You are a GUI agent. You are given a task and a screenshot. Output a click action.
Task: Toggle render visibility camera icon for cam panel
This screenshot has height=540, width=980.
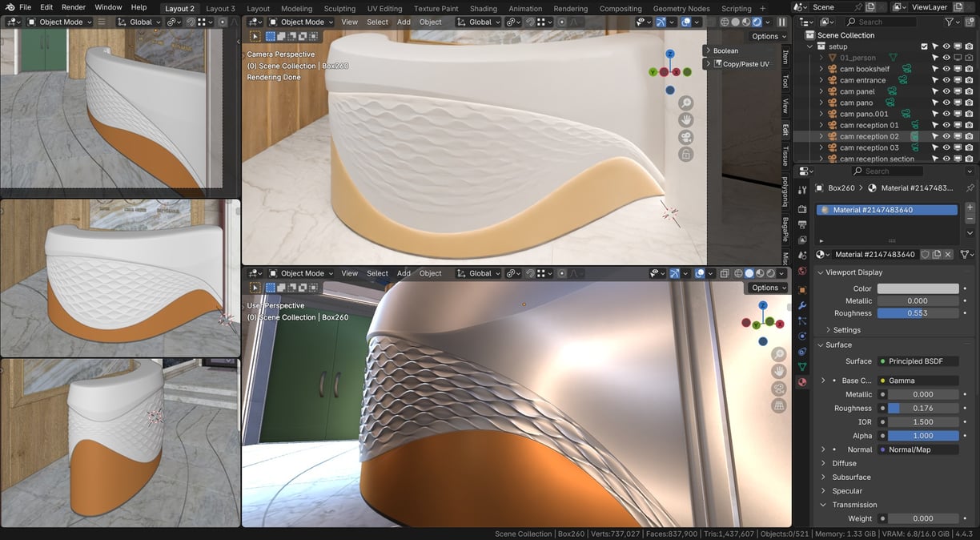[969, 91]
